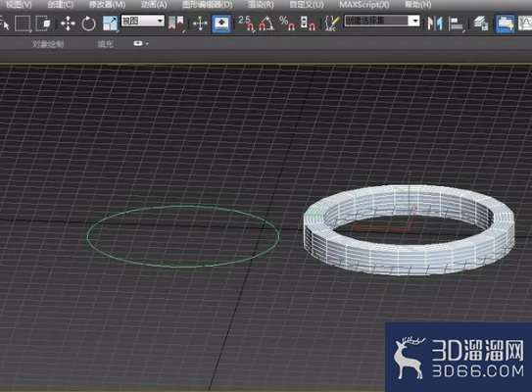Open the edit named selection sets dialog
The width and height of the screenshot is (532, 392).
click(331, 24)
